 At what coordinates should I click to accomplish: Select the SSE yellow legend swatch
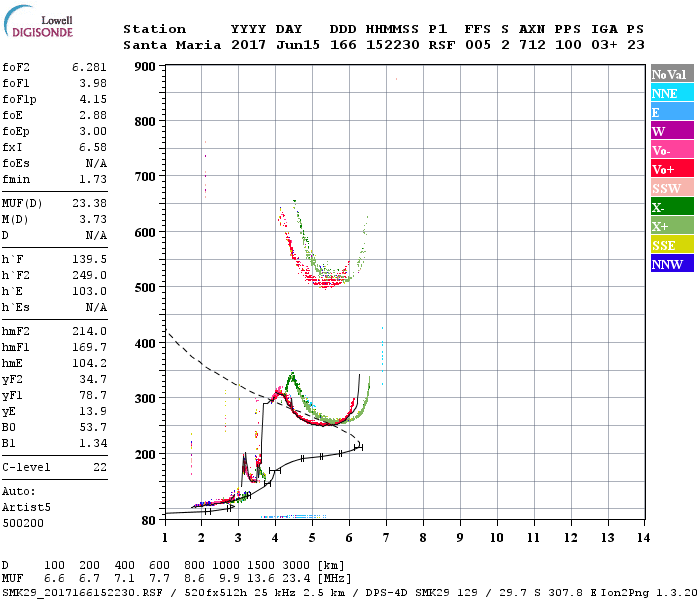point(672,245)
